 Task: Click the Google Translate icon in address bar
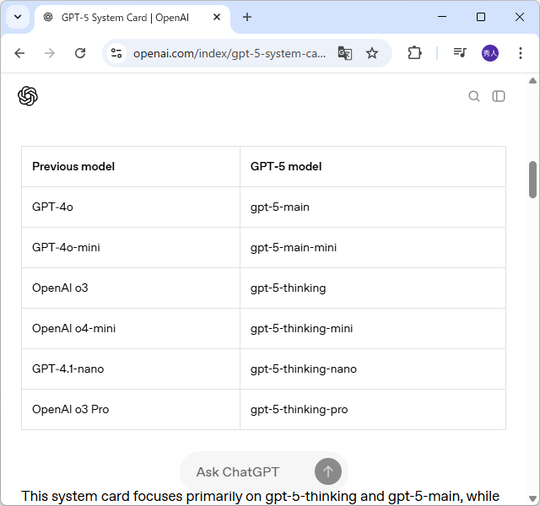coord(345,53)
